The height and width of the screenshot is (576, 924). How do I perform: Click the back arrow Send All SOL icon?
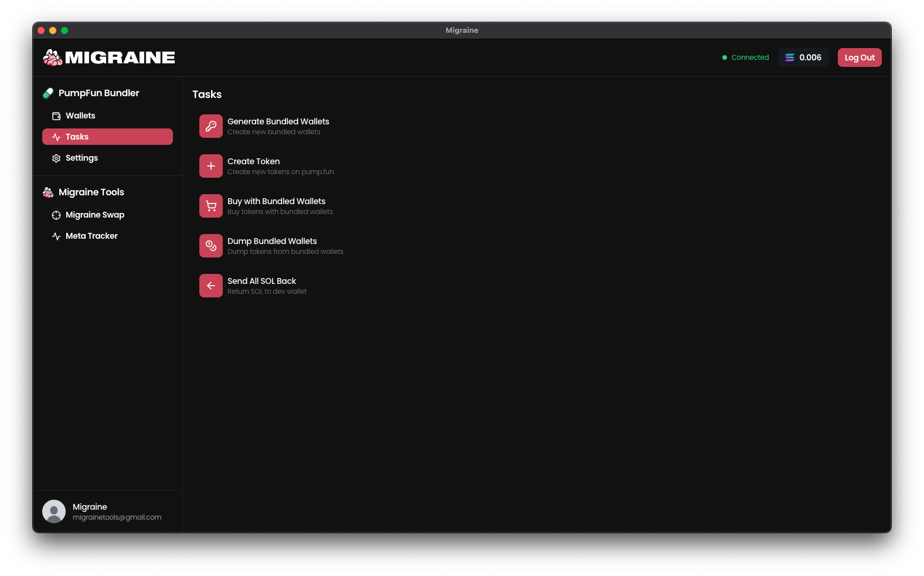(211, 286)
